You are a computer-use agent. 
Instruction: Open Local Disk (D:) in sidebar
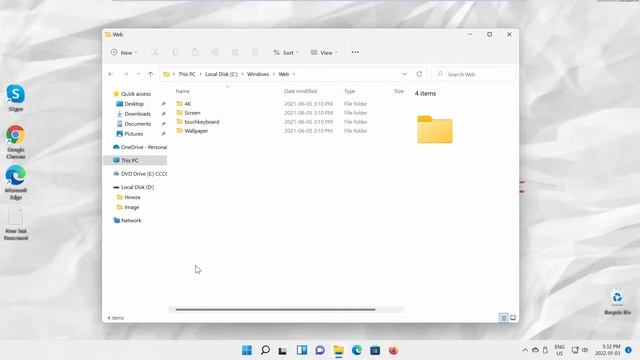tap(133, 187)
